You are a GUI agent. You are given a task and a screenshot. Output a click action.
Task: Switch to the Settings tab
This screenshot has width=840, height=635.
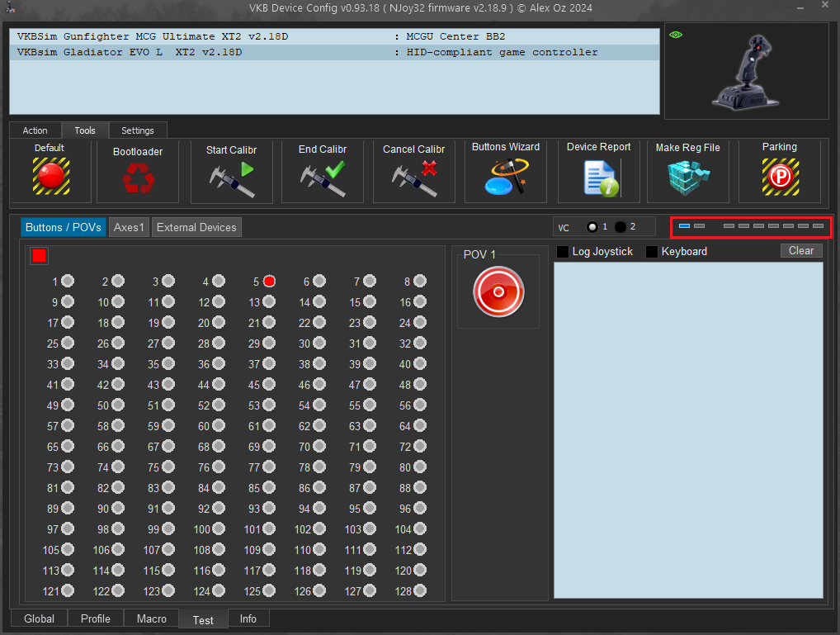coord(138,130)
